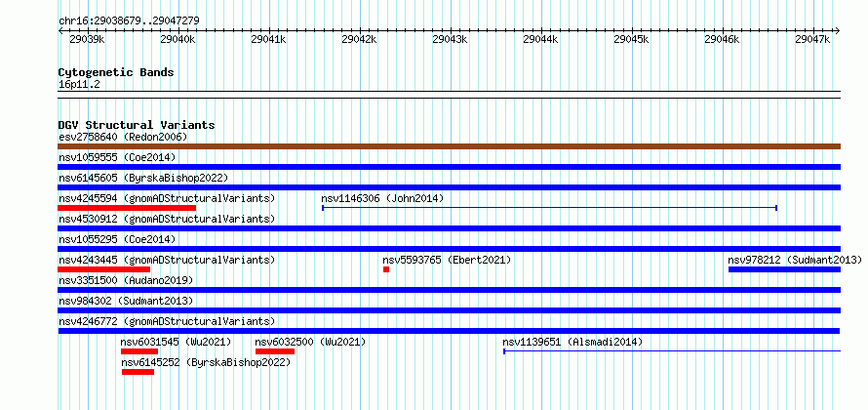Image resolution: width=868 pixels, height=410 pixels.
Task: Click the DGV Structural Variants track title
Action: 137,125
